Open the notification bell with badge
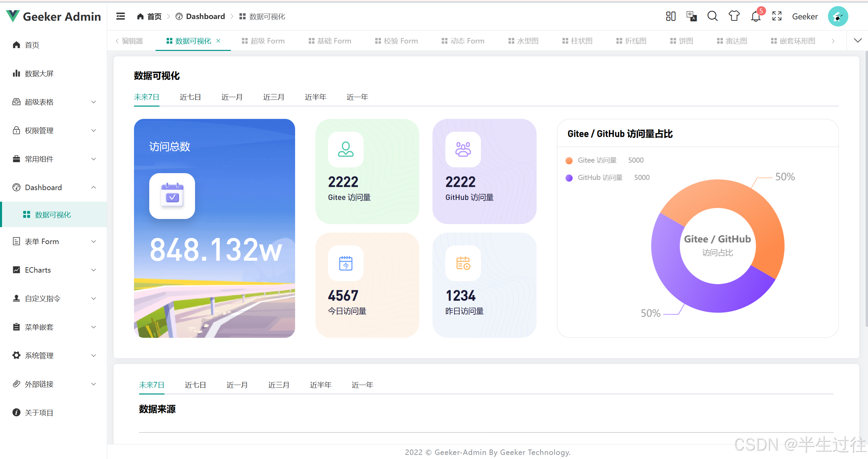The width and height of the screenshot is (868, 459). pyautogui.click(x=755, y=16)
